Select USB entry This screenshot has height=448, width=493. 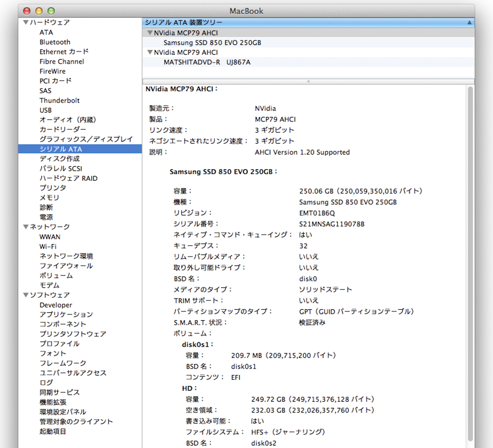click(45, 110)
